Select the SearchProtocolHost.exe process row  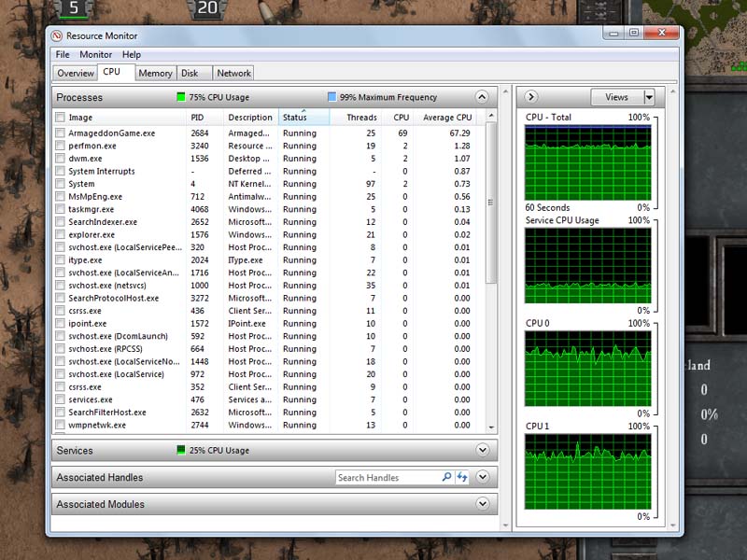(269, 298)
